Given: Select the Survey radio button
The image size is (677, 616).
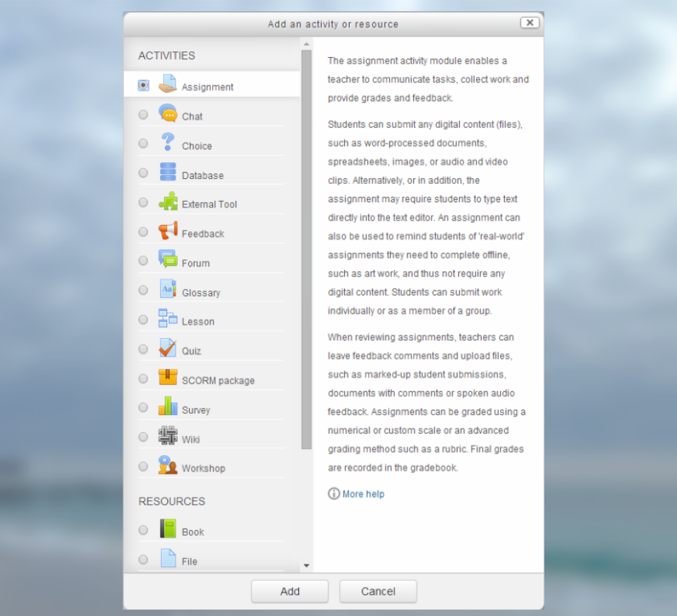Looking at the screenshot, I should pos(143,407).
